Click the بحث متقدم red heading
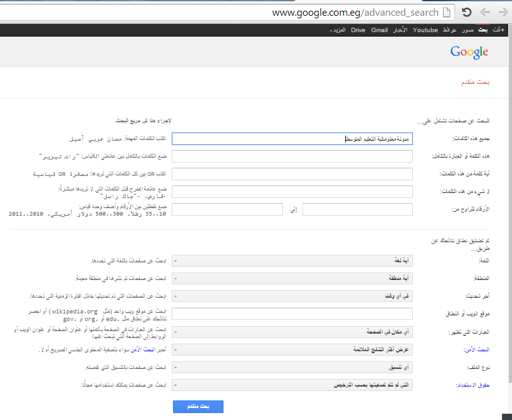512x420 pixels. 475,82
